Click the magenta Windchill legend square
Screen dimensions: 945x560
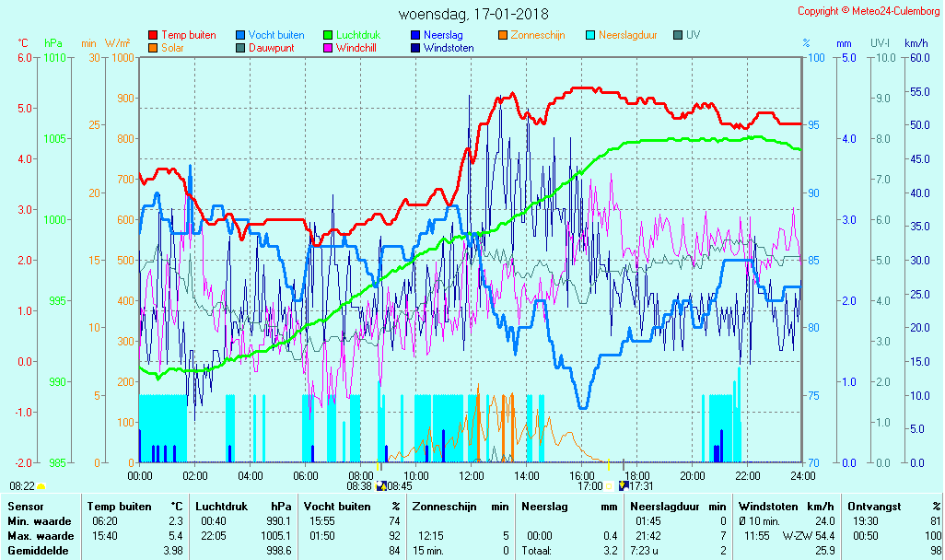point(329,48)
